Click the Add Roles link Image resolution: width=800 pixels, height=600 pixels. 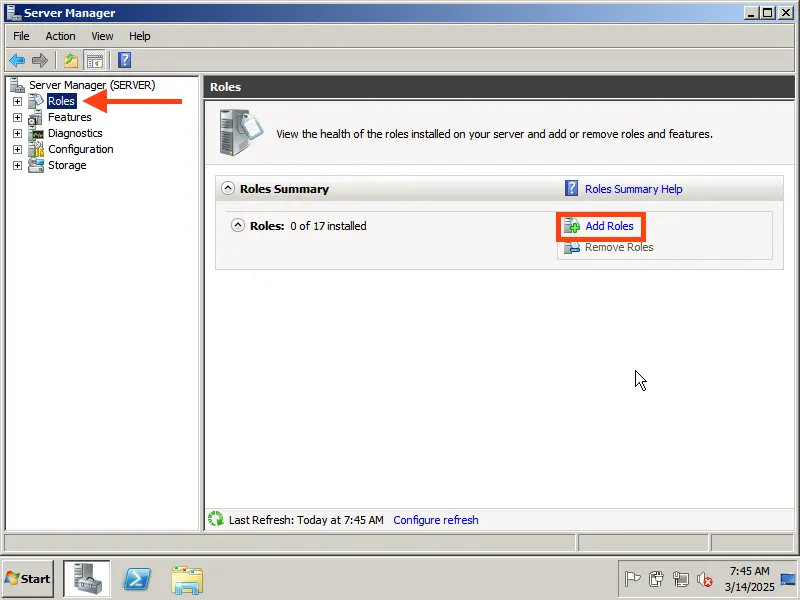(x=609, y=226)
